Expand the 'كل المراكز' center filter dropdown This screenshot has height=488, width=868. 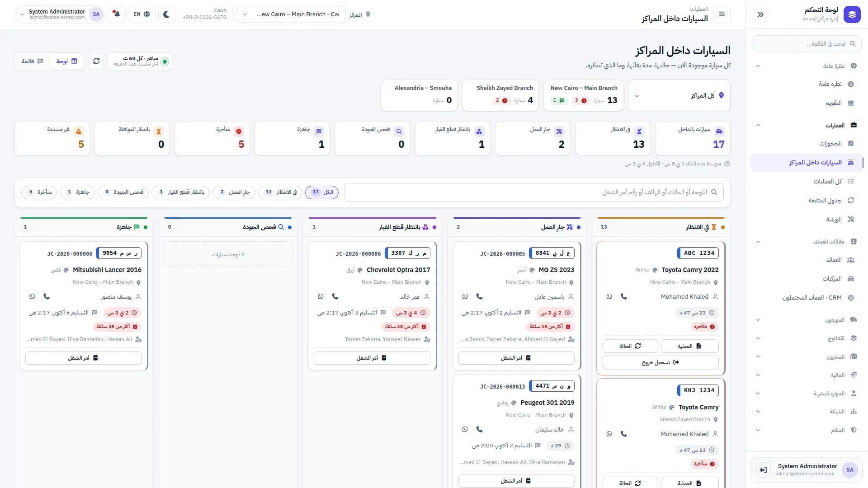coord(679,96)
